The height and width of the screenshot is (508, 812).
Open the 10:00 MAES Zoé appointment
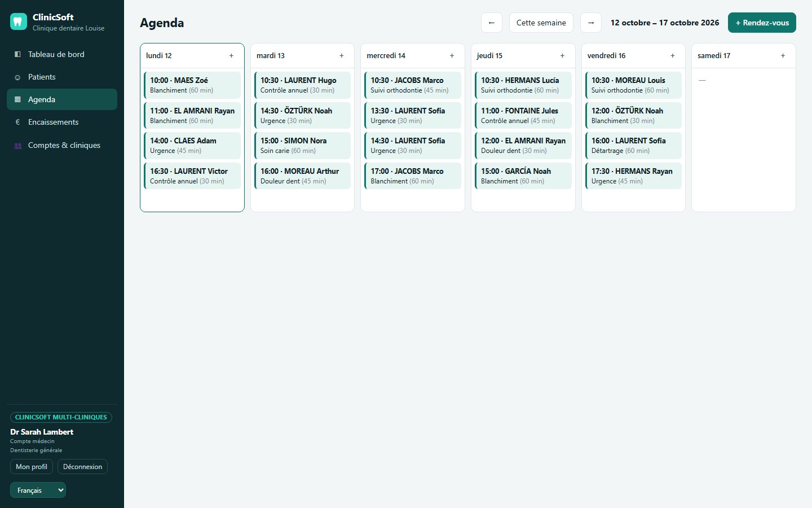192,85
